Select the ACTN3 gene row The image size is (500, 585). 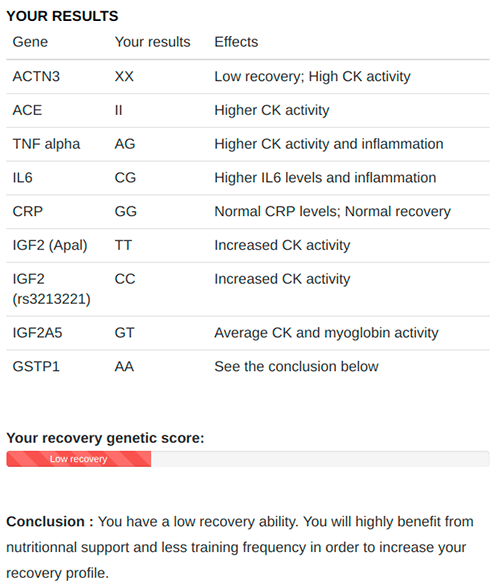[x=248, y=77]
